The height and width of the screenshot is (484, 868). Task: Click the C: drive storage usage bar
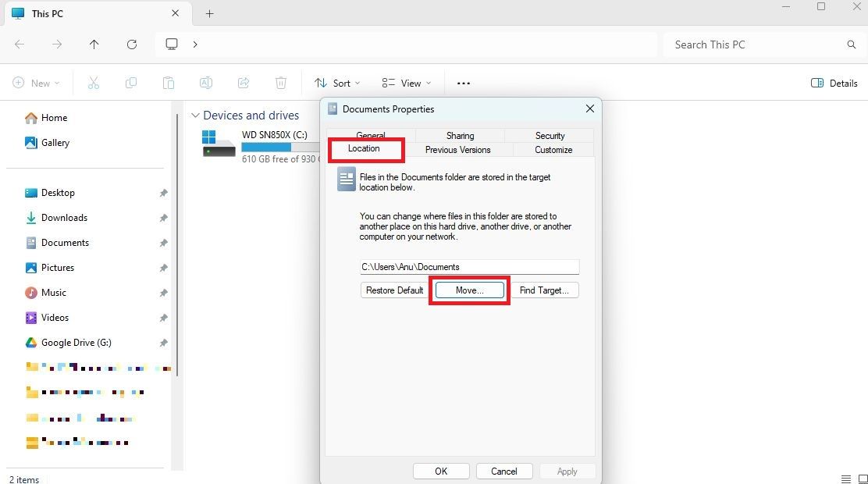point(281,147)
